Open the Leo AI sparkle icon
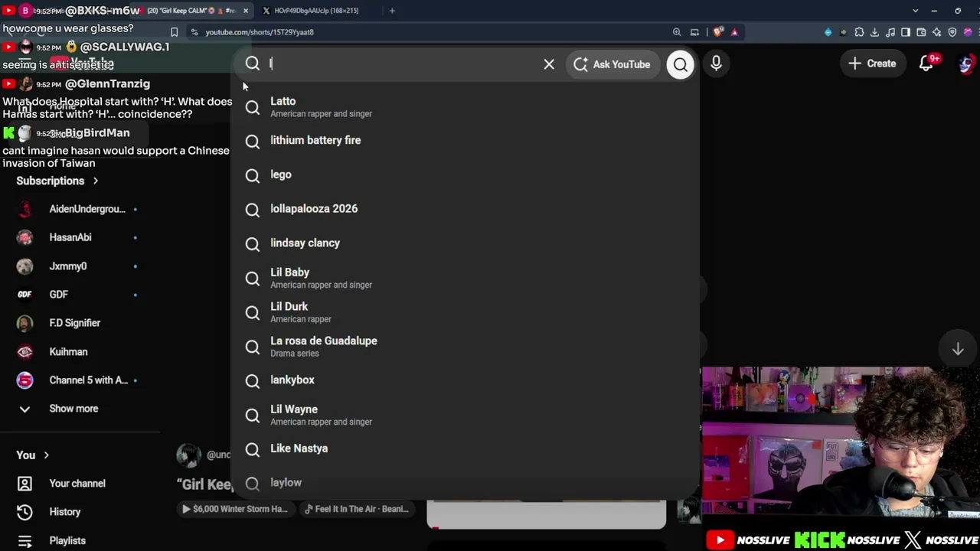 pos(936,32)
